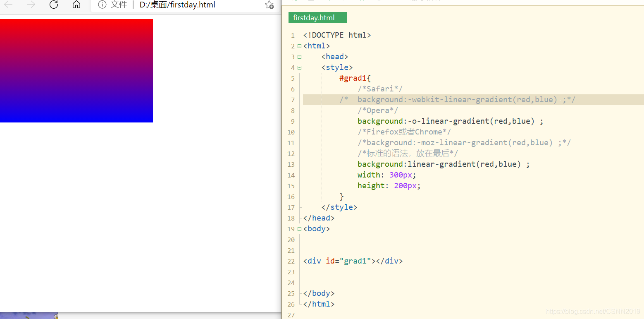This screenshot has height=319, width=644.
Task: Click the address bar showing D:/桌面/firstday.html
Action: point(178,5)
